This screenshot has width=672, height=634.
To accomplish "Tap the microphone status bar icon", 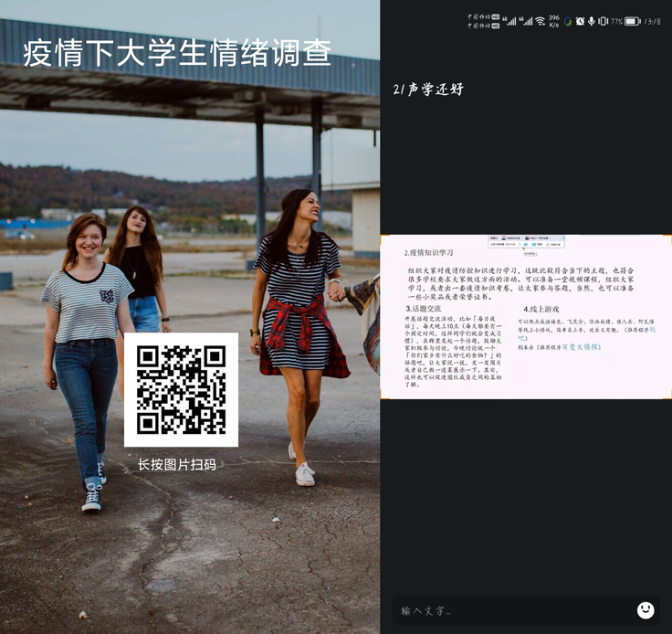I will [592, 21].
